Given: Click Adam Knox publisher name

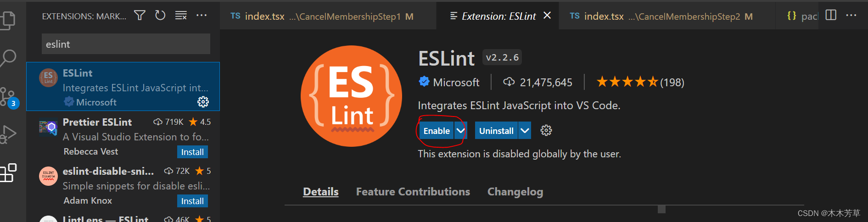Looking at the screenshot, I should [88, 200].
